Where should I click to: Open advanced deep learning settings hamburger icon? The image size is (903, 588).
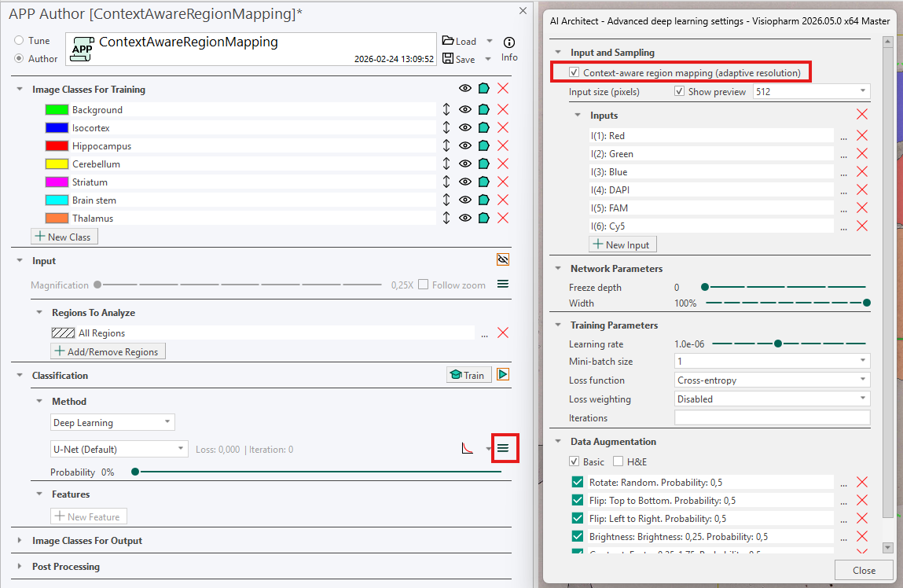[x=503, y=449]
